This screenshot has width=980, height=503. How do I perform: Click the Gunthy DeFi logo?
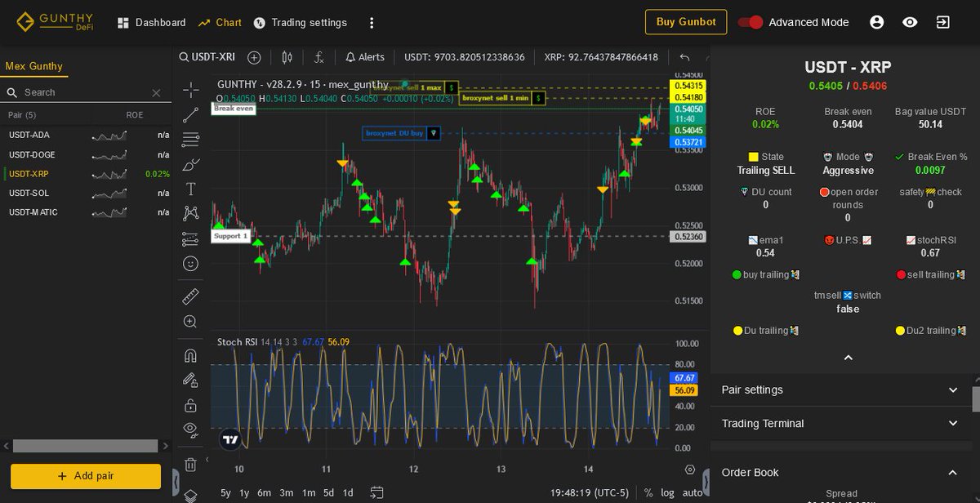pos(55,21)
